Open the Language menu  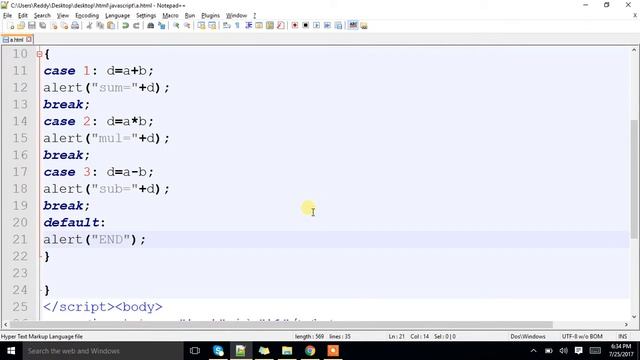[x=118, y=16]
